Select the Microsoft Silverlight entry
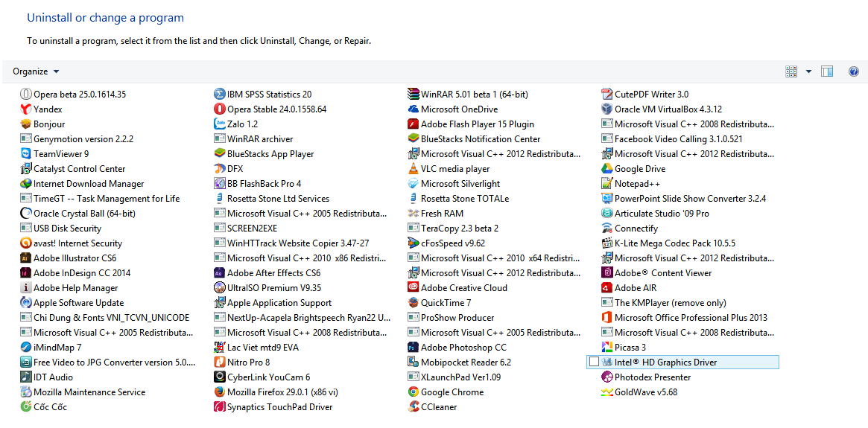868x428 pixels. pyautogui.click(x=454, y=184)
